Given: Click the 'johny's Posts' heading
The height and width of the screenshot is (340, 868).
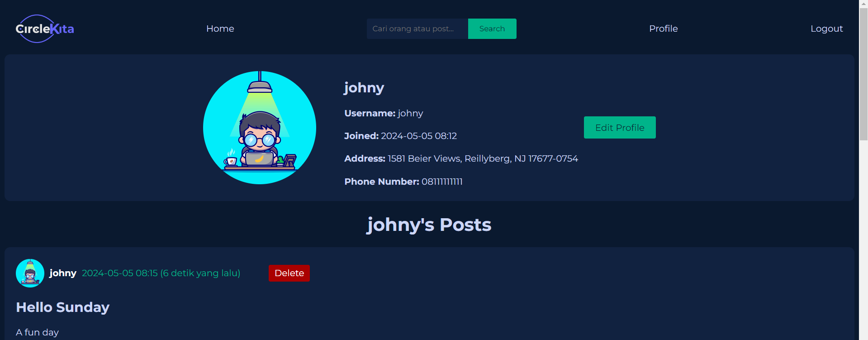Looking at the screenshot, I should tap(429, 225).
